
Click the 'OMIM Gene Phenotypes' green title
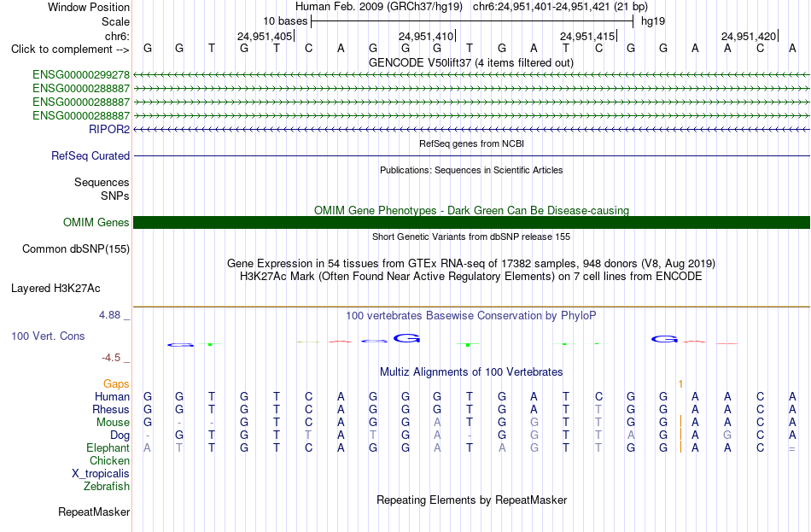coord(471,211)
